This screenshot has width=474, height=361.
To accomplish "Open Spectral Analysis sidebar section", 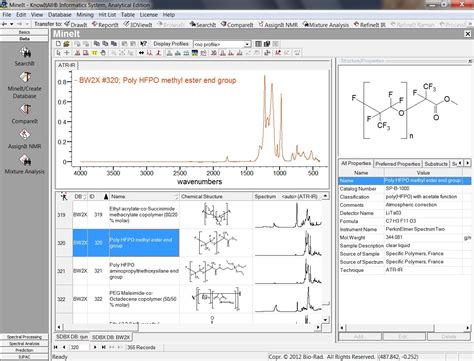I will [x=24, y=344].
